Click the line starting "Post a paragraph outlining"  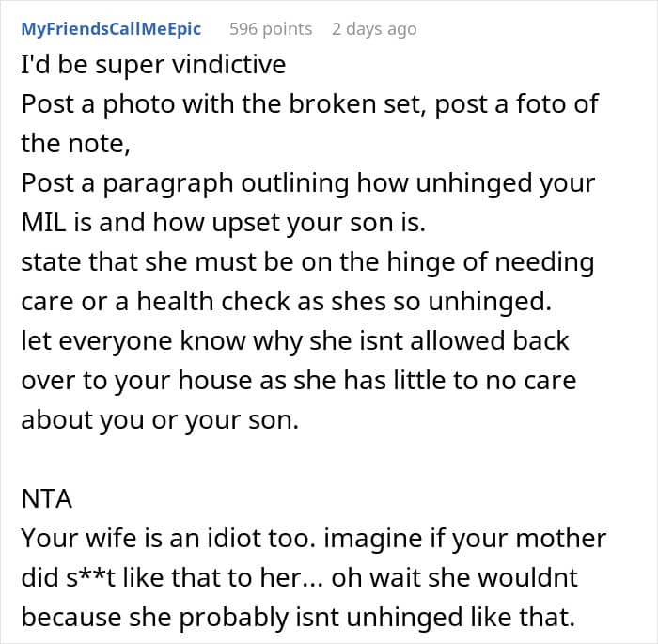(x=308, y=183)
